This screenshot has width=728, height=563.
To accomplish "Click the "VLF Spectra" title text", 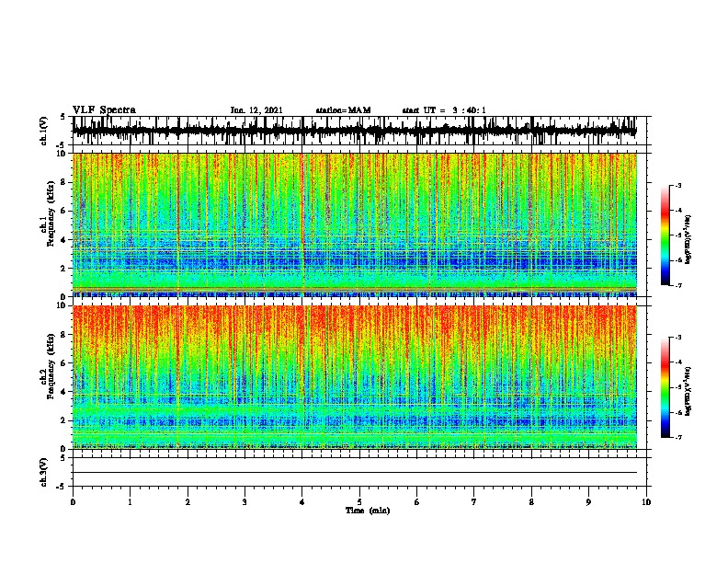I will [104, 110].
